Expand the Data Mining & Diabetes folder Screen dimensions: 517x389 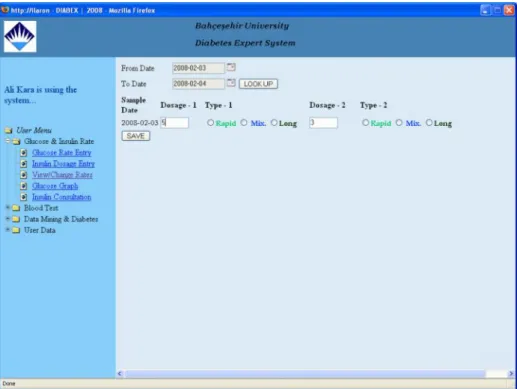click(8, 219)
